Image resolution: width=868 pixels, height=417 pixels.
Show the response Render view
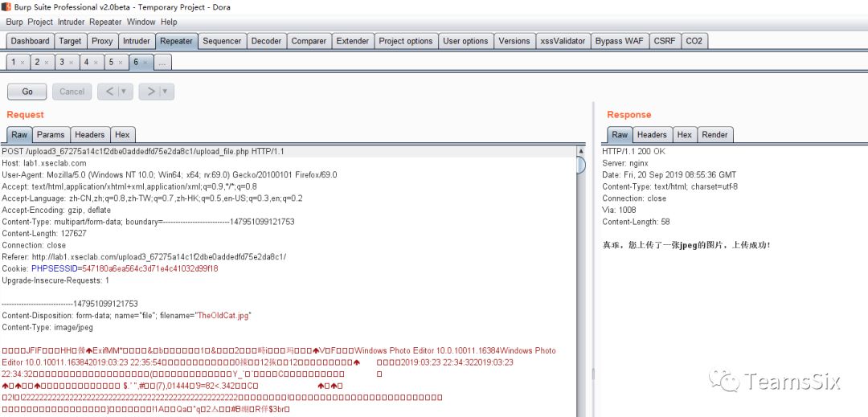[x=714, y=134]
